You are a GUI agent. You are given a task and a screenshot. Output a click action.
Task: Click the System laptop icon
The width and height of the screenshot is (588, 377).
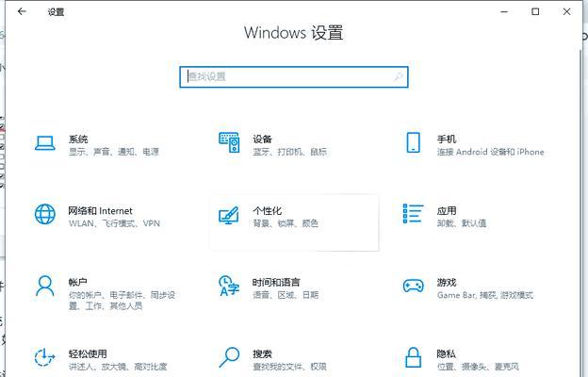(x=45, y=143)
